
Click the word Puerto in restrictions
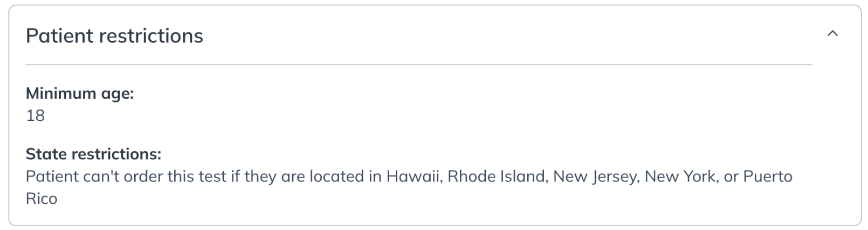(x=768, y=177)
